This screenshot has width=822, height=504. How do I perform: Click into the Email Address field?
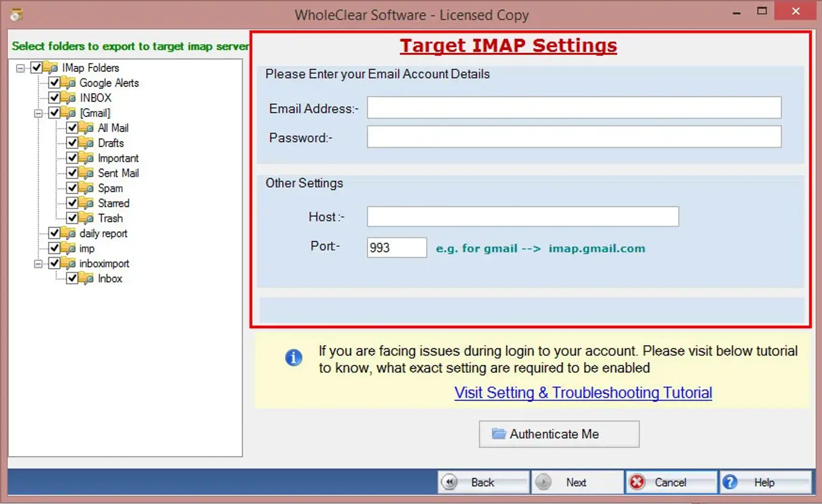[574, 108]
